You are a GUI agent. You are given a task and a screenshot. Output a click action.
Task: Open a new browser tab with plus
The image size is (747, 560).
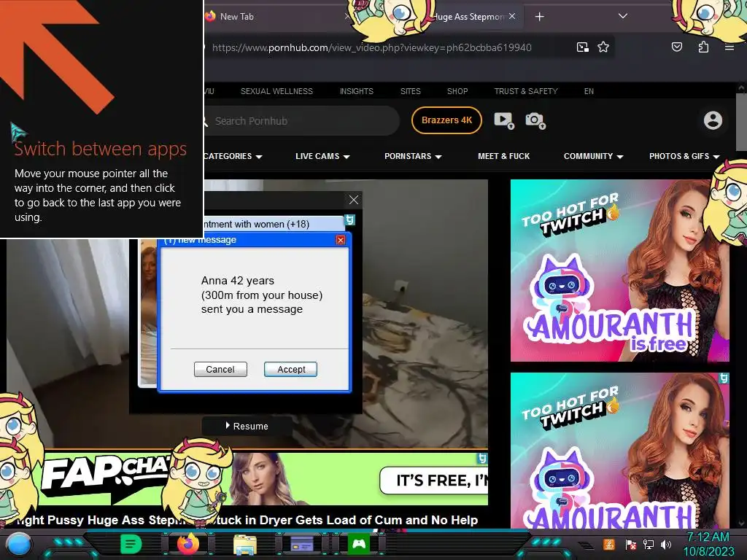tap(539, 17)
